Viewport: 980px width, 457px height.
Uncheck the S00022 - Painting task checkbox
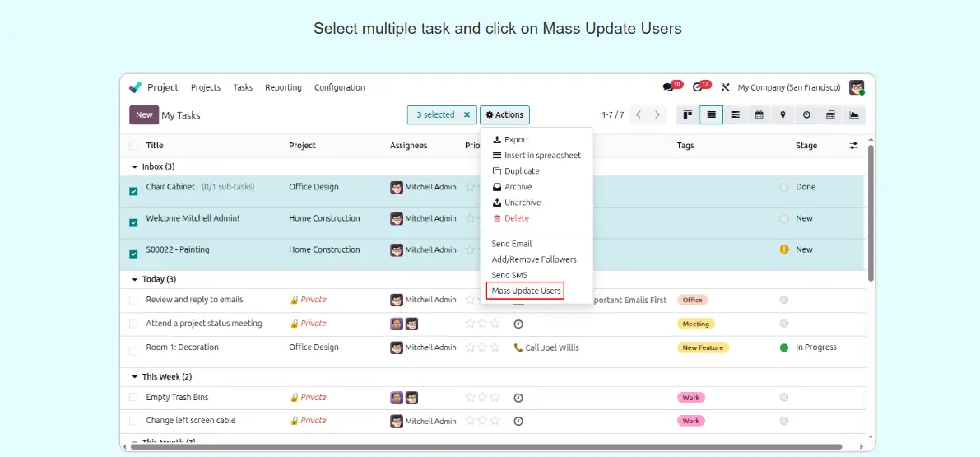tap(133, 254)
